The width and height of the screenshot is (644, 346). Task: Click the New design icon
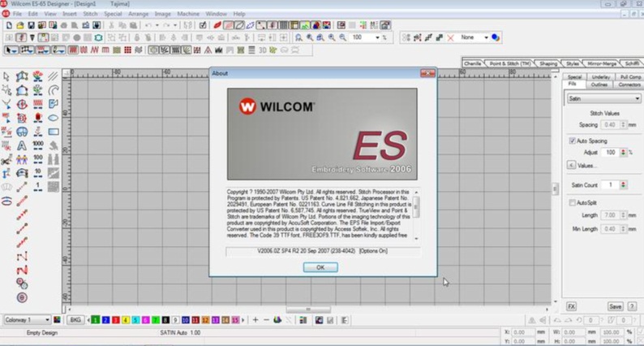click(9, 25)
